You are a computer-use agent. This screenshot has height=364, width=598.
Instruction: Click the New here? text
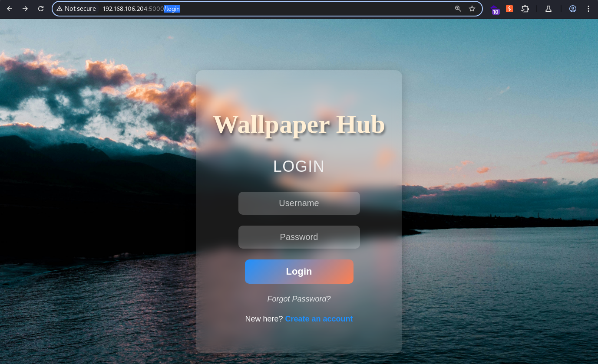pos(264,319)
